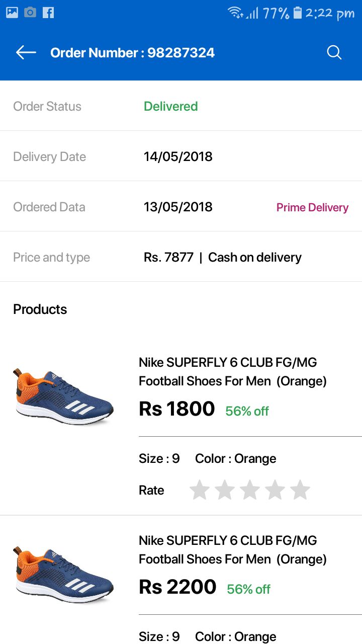Image resolution: width=362 pixels, height=644 pixels.
Task: Tap the Prime Delivery label
Action: (312, 207)
